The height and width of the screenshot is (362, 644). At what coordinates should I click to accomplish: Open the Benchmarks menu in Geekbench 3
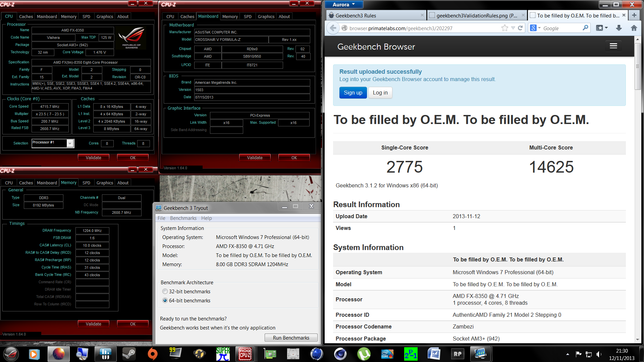coord(183,218)
